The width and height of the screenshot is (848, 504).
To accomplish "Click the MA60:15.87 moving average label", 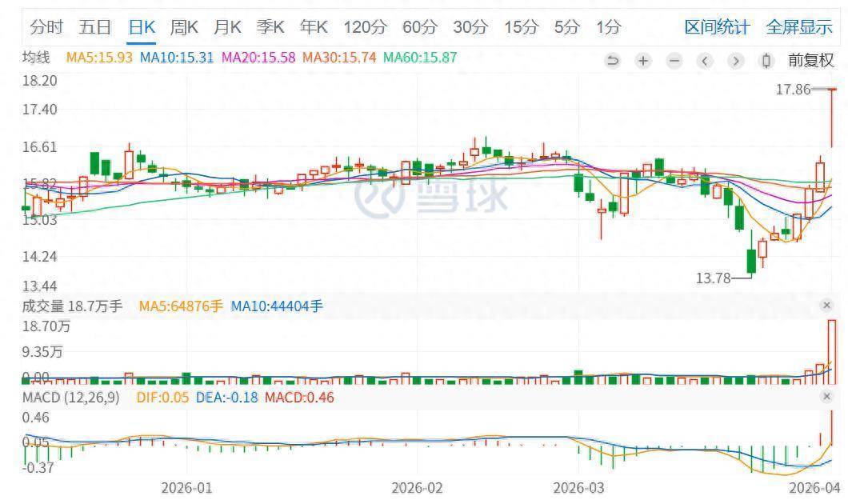I will point(420,58).
